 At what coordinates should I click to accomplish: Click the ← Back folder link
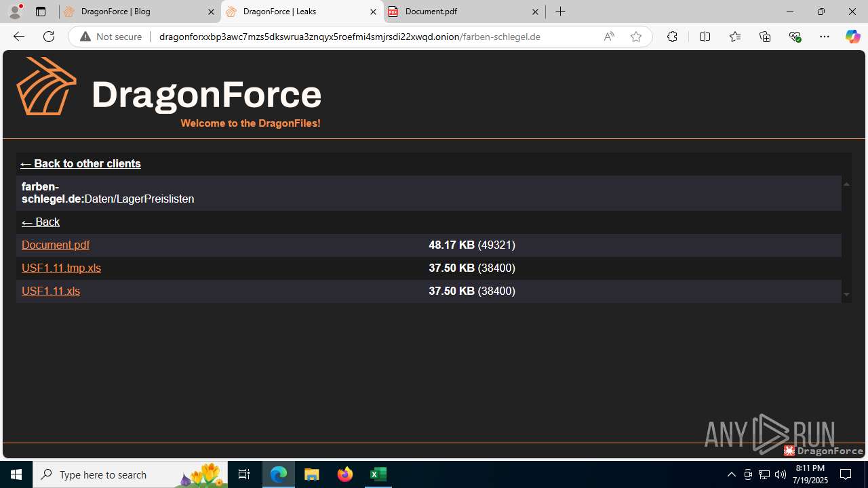click(x=41, y=222)
